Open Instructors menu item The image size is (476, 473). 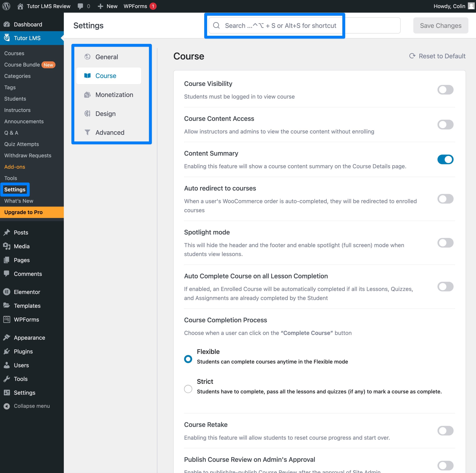tap(17, 110)
